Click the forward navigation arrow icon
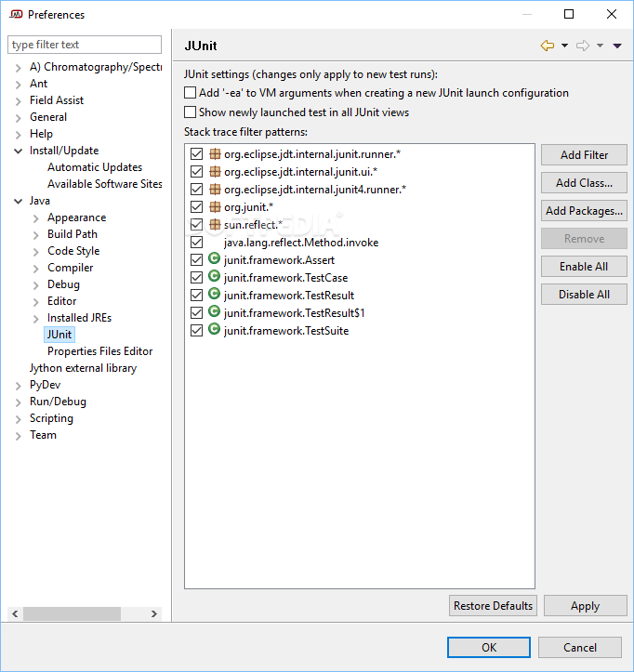Image resolution: width=634 pixels, height=672 pixels. pyautogui.click(x=583, y=46)
